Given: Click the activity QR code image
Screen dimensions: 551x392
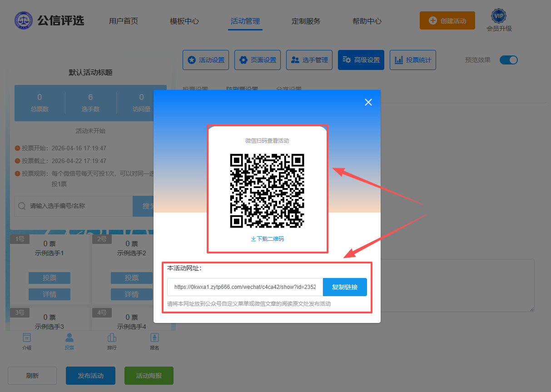Looking at the screenshot, I should point(267,191).
